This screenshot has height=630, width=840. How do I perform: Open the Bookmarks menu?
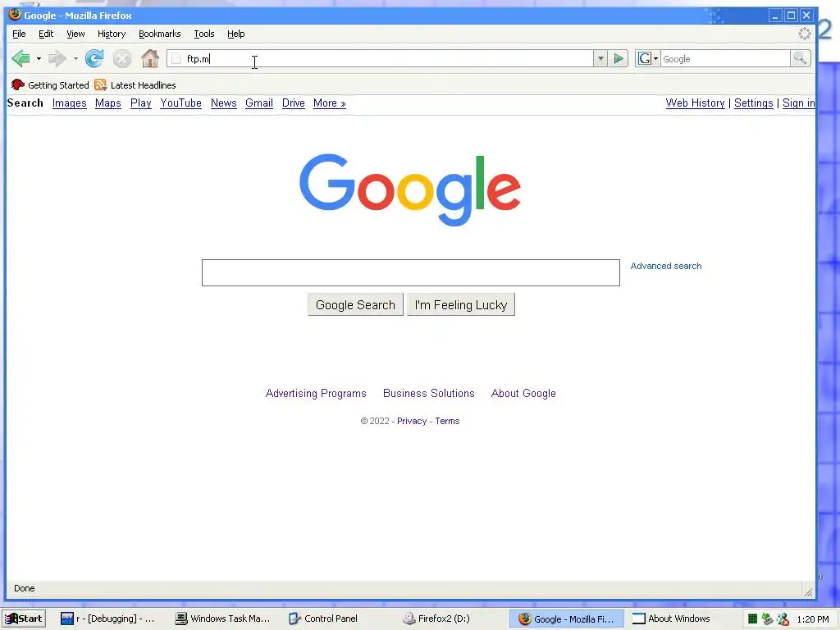click(x=160, y=34)
